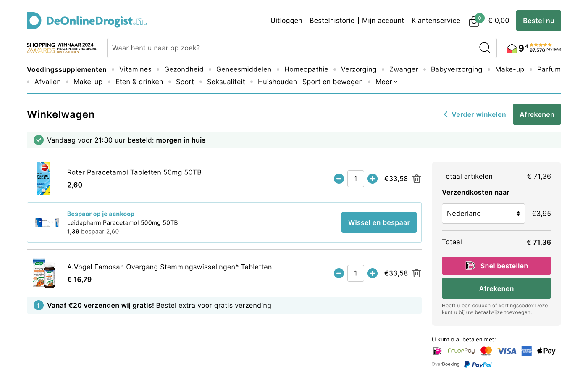Image resolution: width=588 pixels, height=383 pixels.
Task: Click Wissel en bespaar button
Action: [379, 222]
